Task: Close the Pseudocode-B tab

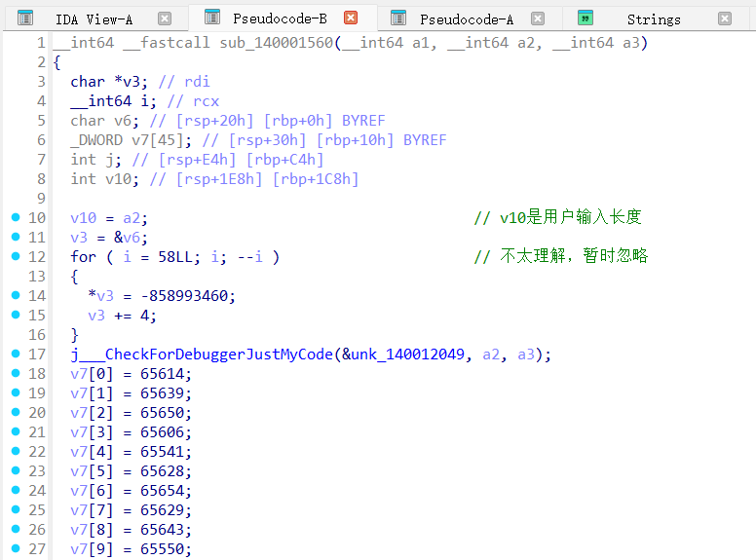Action: coord(351,18)
